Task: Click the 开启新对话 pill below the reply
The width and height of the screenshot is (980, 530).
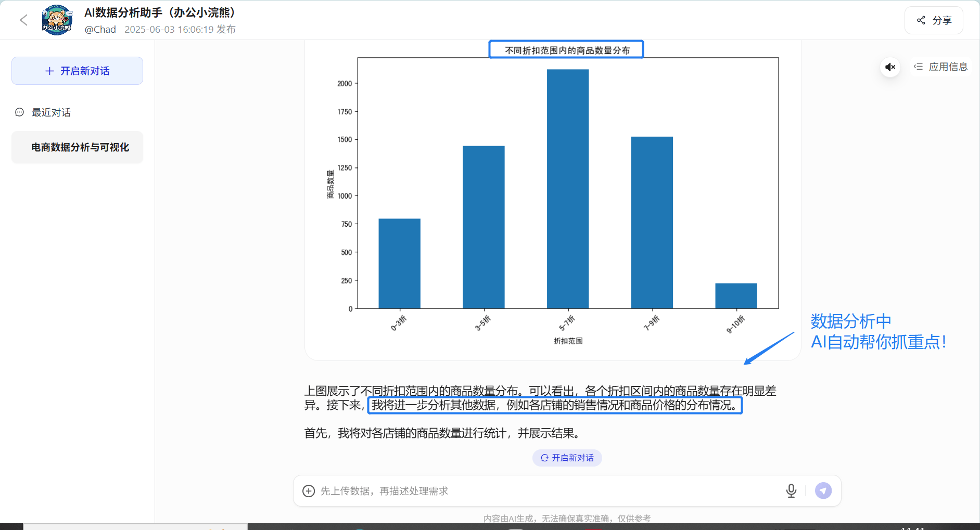Action: tap(567, 458)
